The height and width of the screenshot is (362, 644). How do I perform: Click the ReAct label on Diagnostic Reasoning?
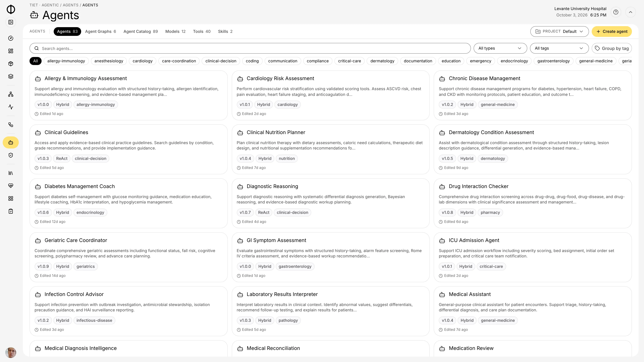point(263,213)
